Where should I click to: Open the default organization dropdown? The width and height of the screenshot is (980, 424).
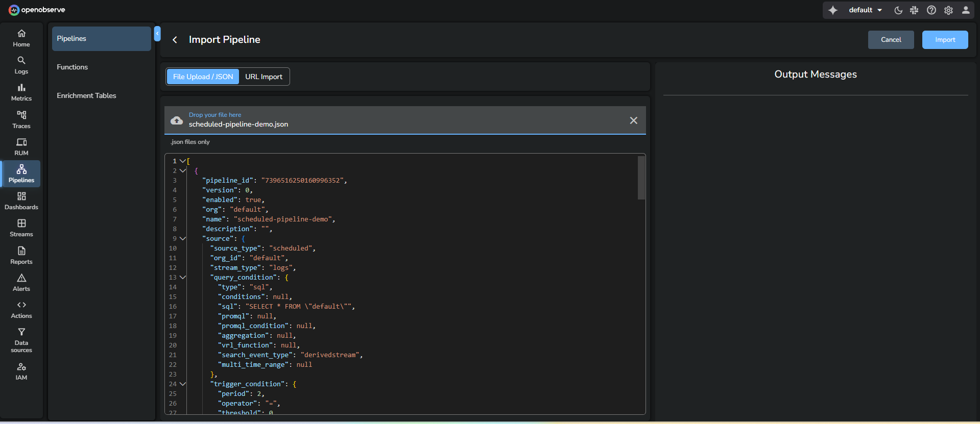coord(865,10)
